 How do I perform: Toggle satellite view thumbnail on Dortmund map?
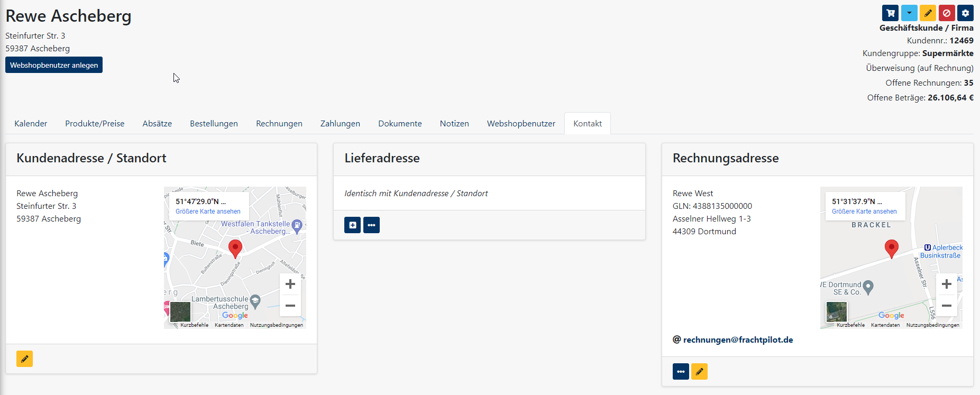[837, 312]
